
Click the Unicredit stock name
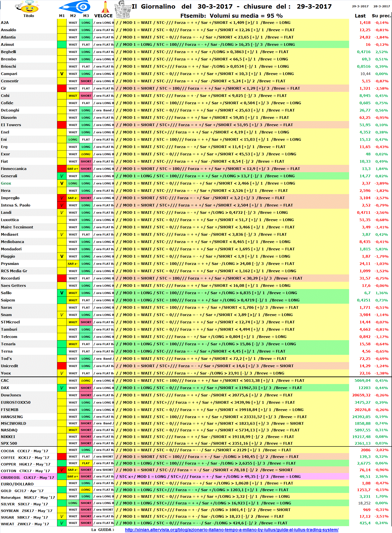10,366
